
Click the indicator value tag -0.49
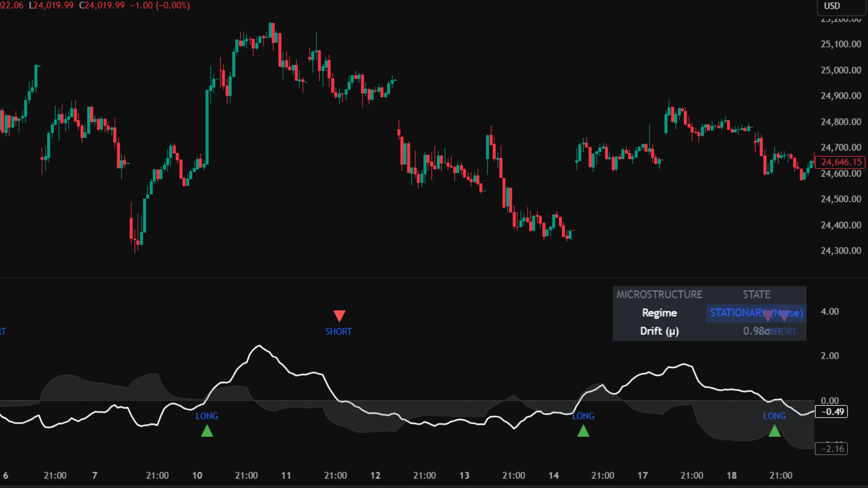click(x=832, y=412)
